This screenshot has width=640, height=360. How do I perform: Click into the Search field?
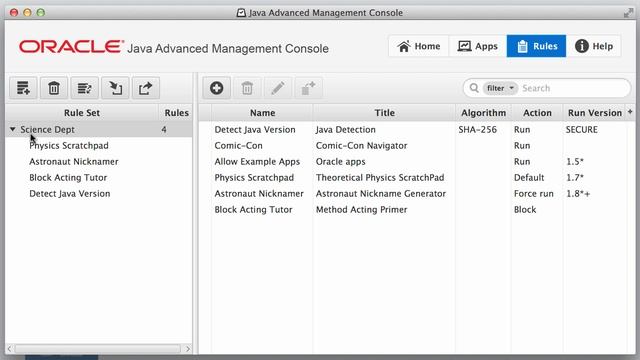(573, 88)
